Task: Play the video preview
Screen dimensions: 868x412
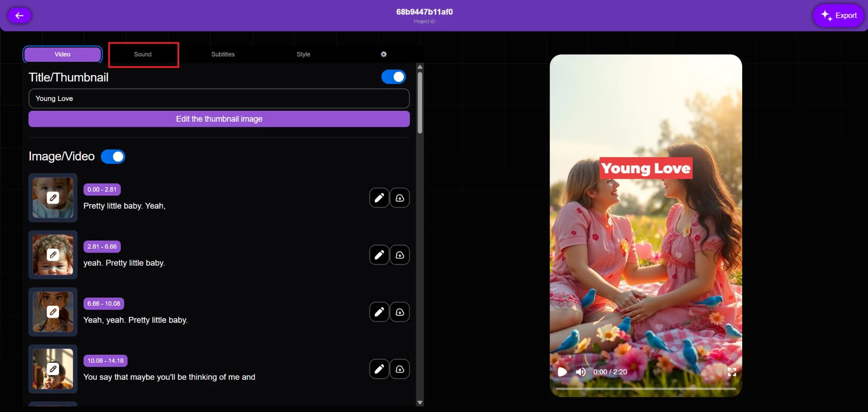Action: (x=562, y=372)
